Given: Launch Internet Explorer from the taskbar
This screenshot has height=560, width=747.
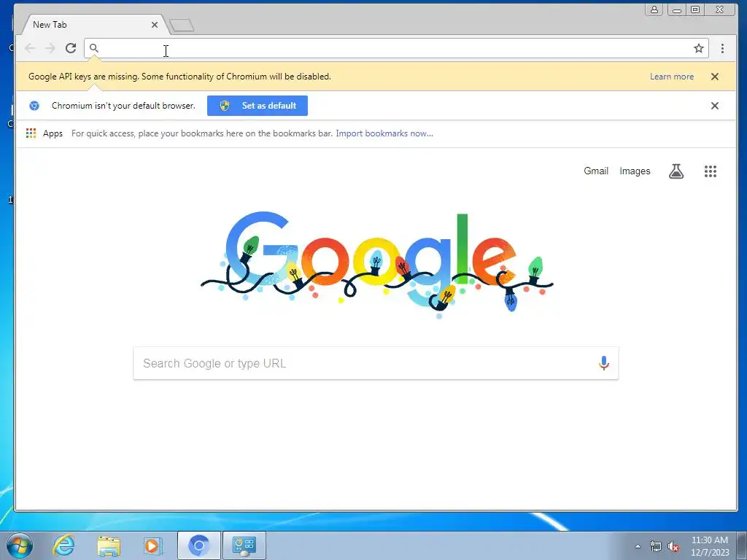Looking at the screenshot, I should click(x=64, y=545).
